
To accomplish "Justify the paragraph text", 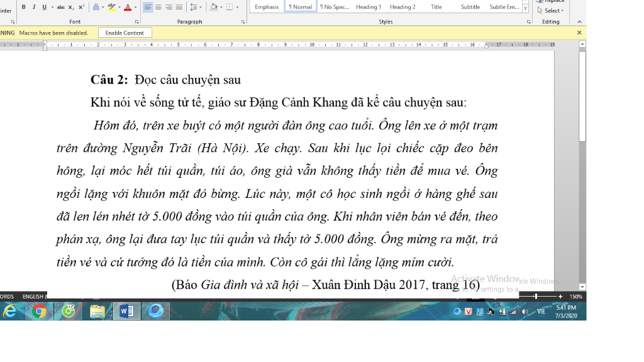I will pyautogui.click(x=179, y=7).
